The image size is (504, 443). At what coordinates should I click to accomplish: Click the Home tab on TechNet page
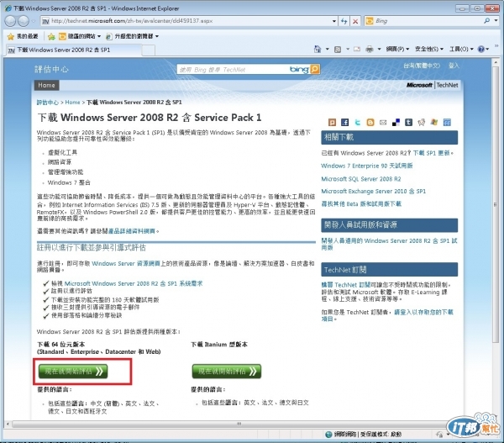click(x=46, y=85)
